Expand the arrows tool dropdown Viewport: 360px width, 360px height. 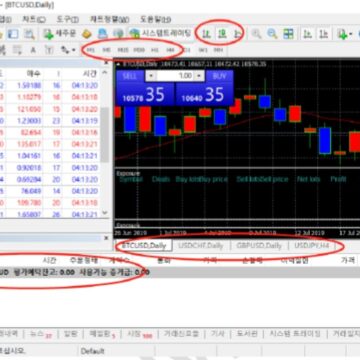(x=73, y=50)
